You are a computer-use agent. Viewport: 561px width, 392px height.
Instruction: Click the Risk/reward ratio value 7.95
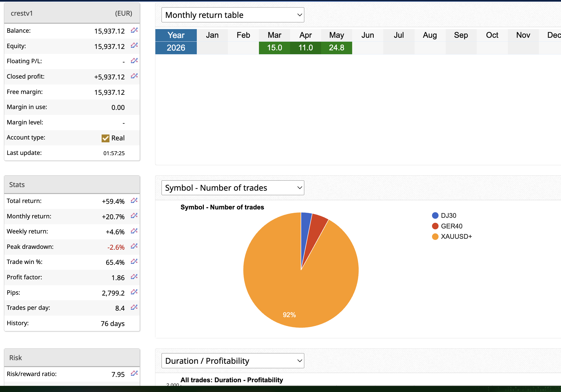(x=118, y=374)
